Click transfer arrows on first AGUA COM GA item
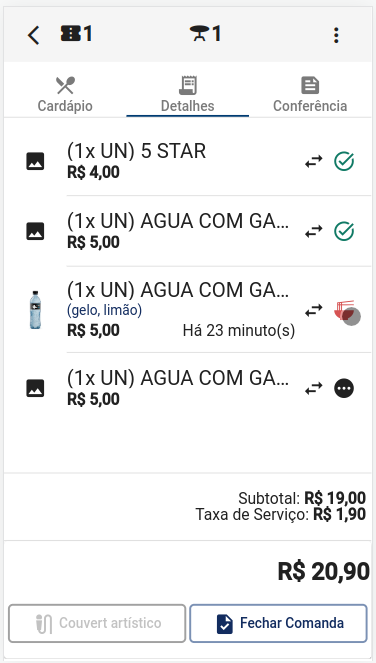376x663 pixels. click(x=313, y=231)
